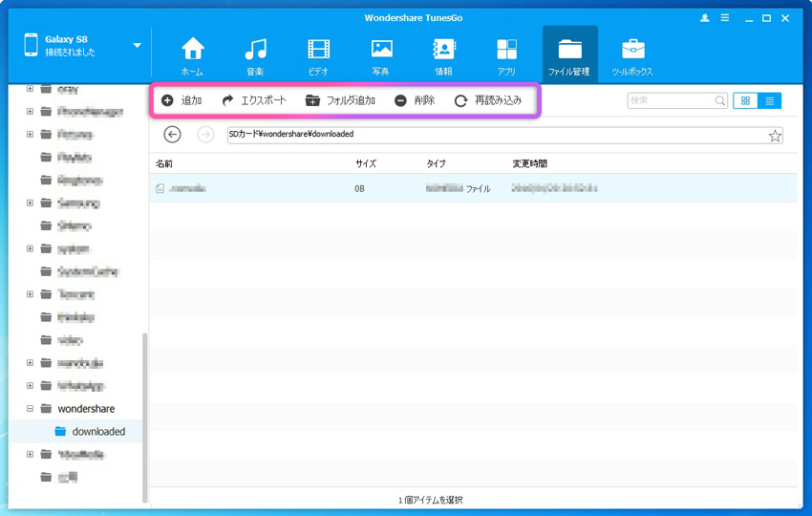Click the 1個アイテムを選択 status text

430,500
